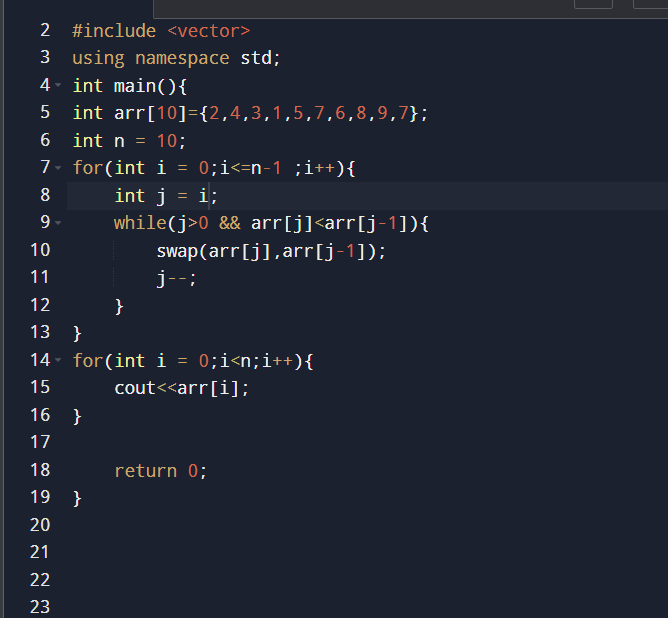Click 'arr[10]' declaration on line 5
The width and height of the screenshot is (668, 618).
[150, 113]
